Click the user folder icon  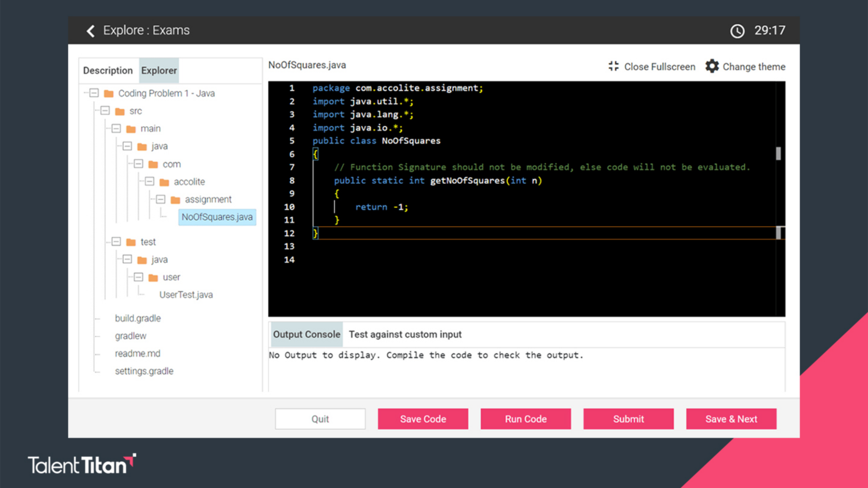[153, 278]
